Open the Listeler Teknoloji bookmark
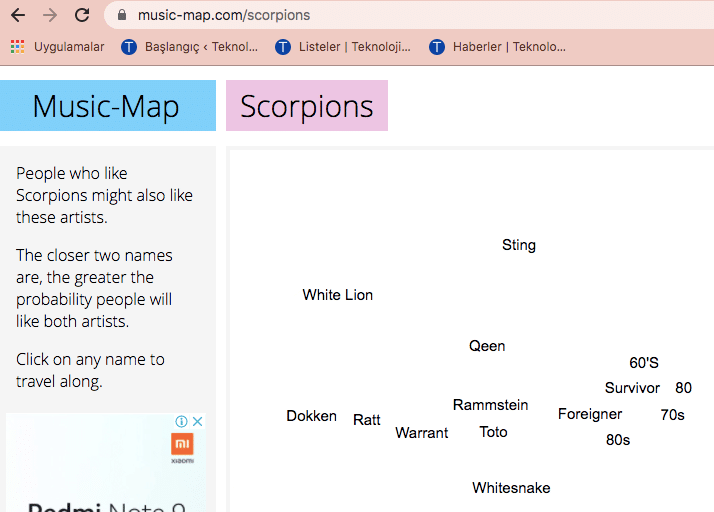The width and height of the screenshot is (714, 512). (x=343, y=46)
